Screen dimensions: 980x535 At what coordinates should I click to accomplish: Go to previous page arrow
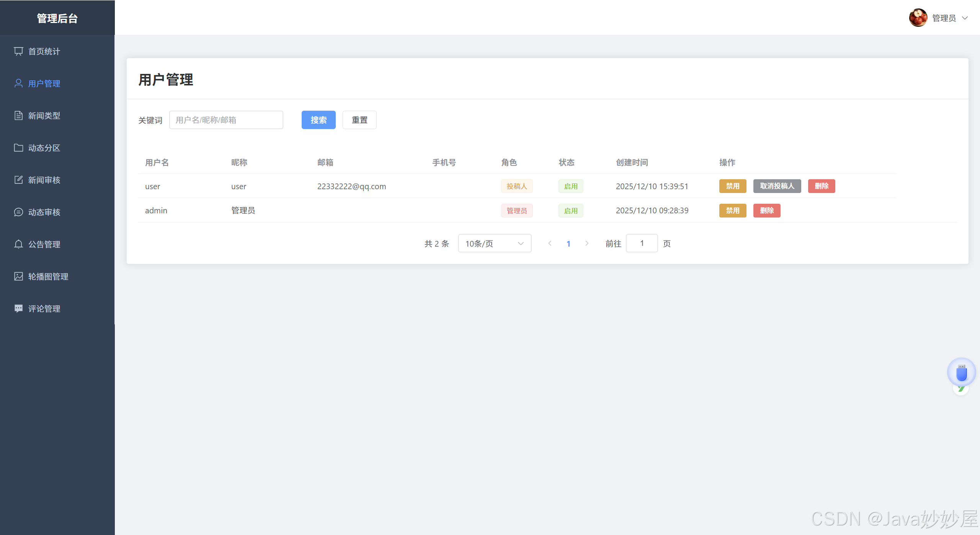coord(550,244)
